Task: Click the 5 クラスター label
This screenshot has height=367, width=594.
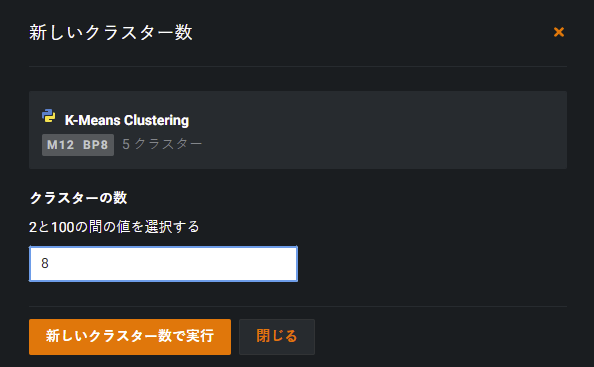Action: point(162,144)
